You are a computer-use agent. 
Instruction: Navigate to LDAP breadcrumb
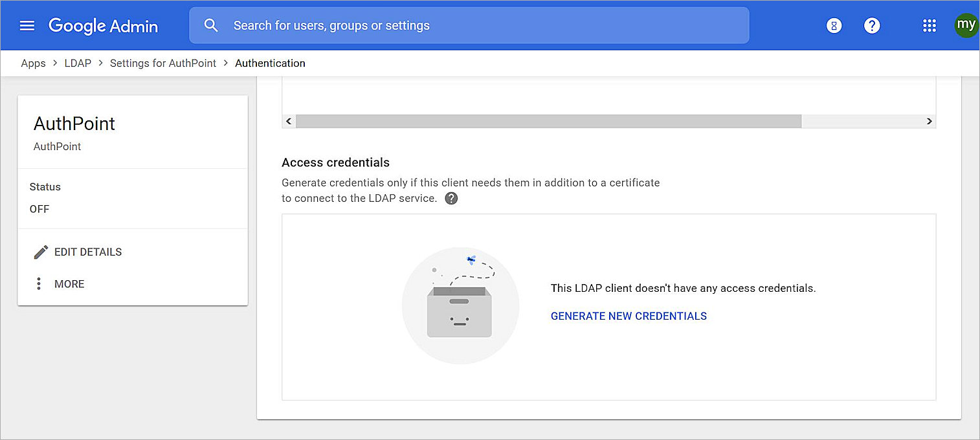pyautogui.click(x=78, y=63)
